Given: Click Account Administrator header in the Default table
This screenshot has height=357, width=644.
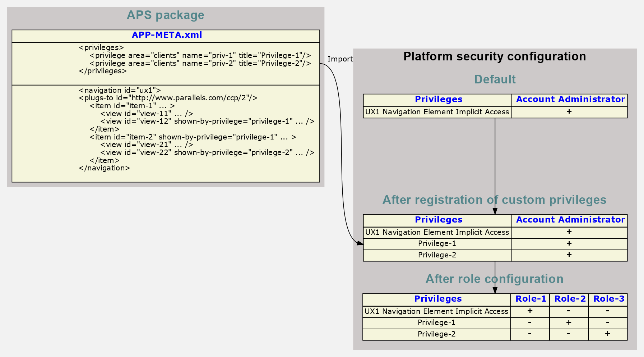Looking at the screenshot, I should click(x=570, y=100).
